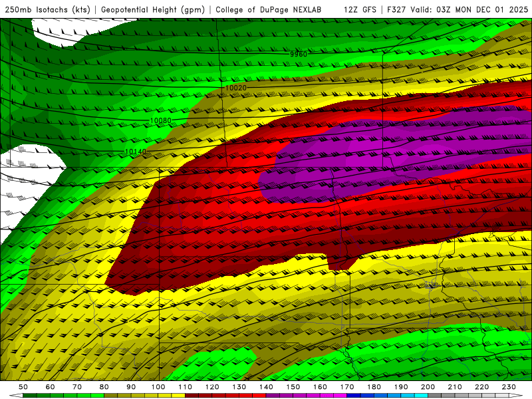
Task: Click the 190 value on the color scale
Action: [x=402, y=387]
